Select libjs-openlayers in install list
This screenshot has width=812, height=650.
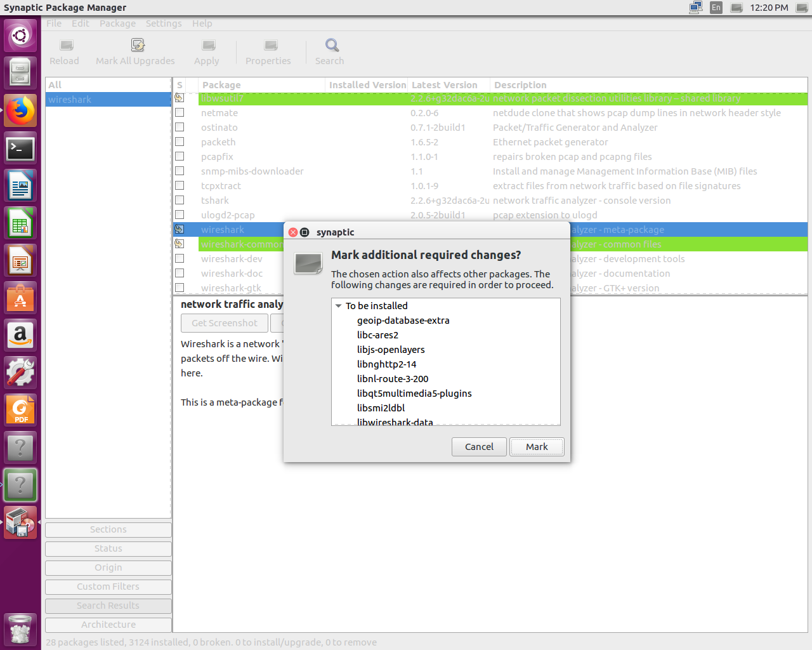tap(391, 350)
